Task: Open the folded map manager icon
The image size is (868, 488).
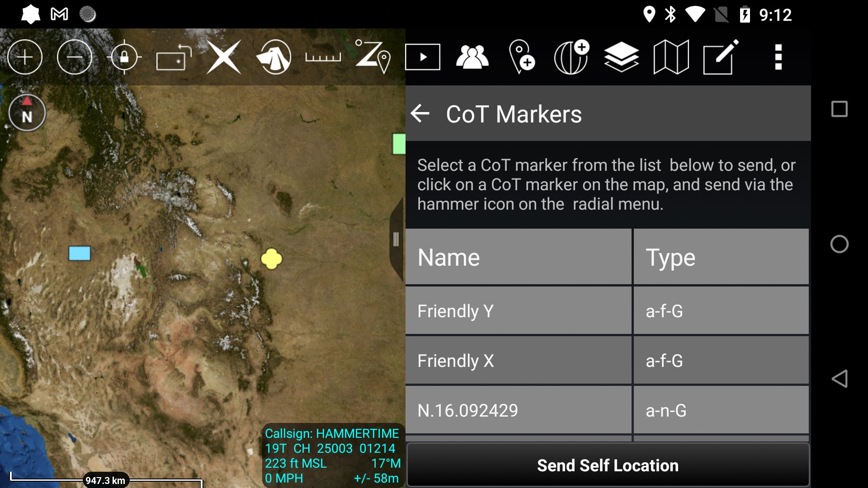Action: [671, 57]
